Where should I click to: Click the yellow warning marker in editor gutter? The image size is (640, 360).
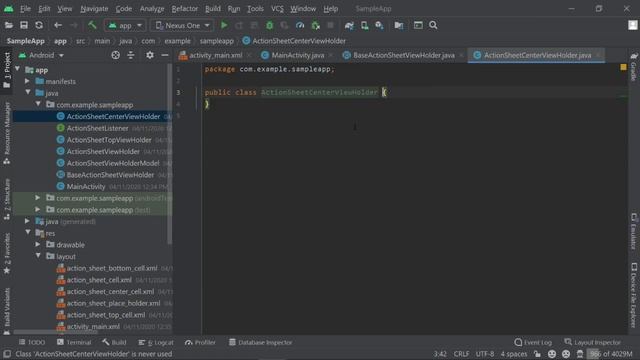623,67
